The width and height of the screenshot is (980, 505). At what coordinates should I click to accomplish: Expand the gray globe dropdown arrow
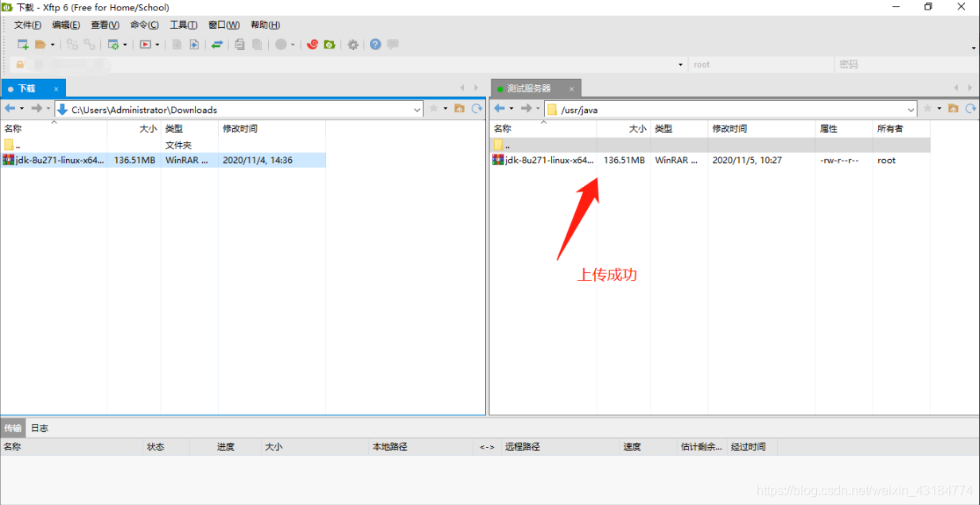click(293, 45)
